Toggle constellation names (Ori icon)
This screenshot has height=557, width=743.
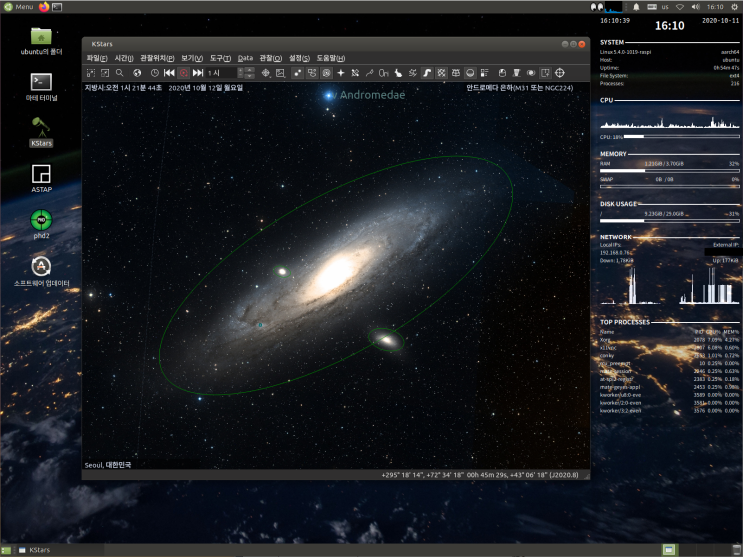click(384, 73)
